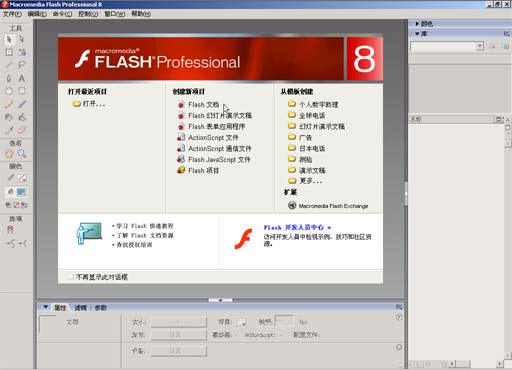Expand the 颜色 panel
This screenshot has width=512, height=370.
tap(417, 24)
